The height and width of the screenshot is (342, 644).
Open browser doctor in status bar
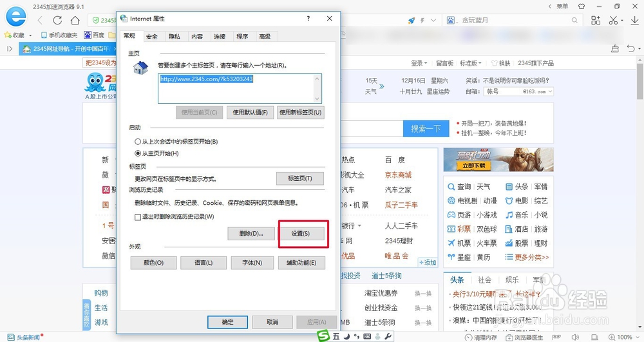tap(524, 337)
